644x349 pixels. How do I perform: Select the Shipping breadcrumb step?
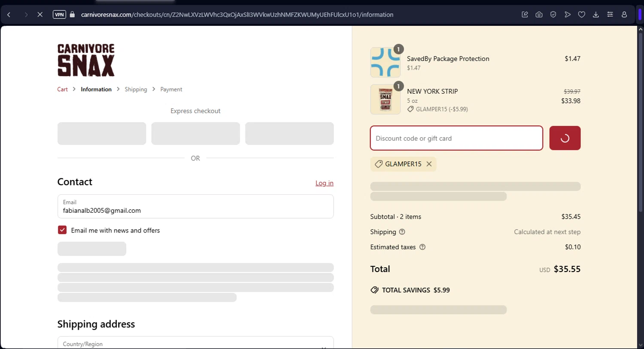[x=136, y=89]
